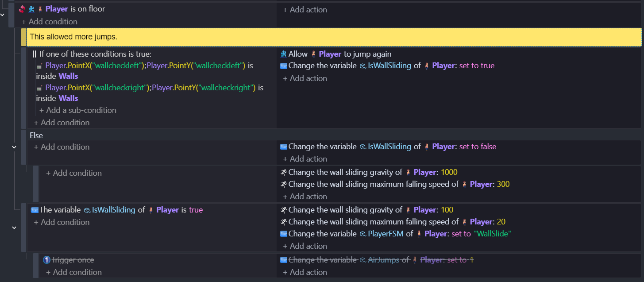644x282 pixels.
Task: Click the cube icon beside IsWallSliding in 'set to true'
Action: tap(362, 66)
